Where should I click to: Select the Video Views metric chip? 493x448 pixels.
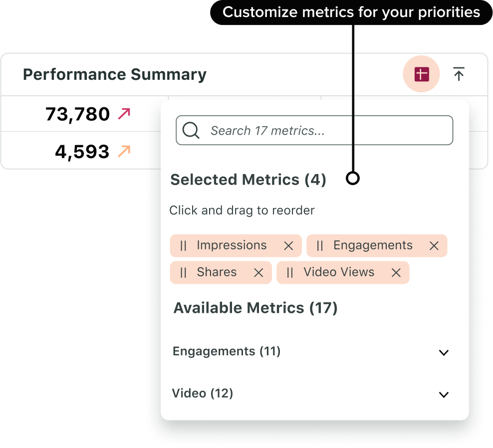(338, 272)
